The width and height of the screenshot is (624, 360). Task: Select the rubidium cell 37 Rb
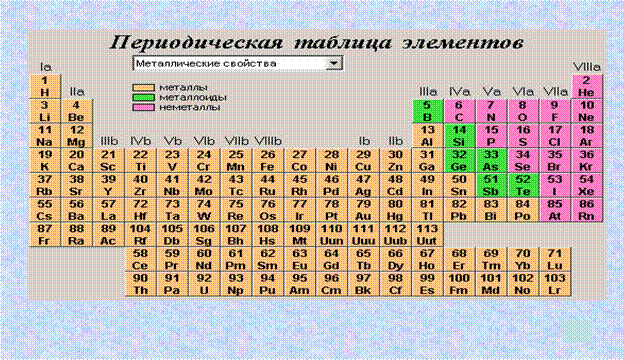pyautogui.click(x=45, y=185)
